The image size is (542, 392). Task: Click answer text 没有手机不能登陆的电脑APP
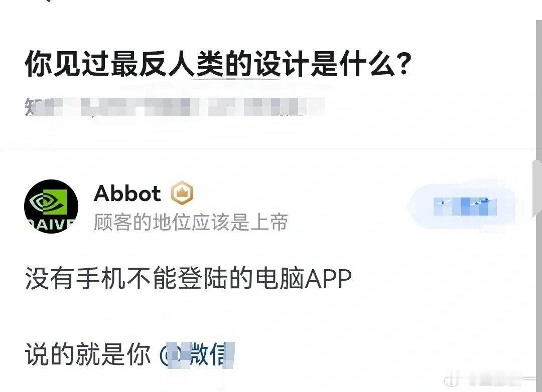pyautogui.click(x=188, y=278)
